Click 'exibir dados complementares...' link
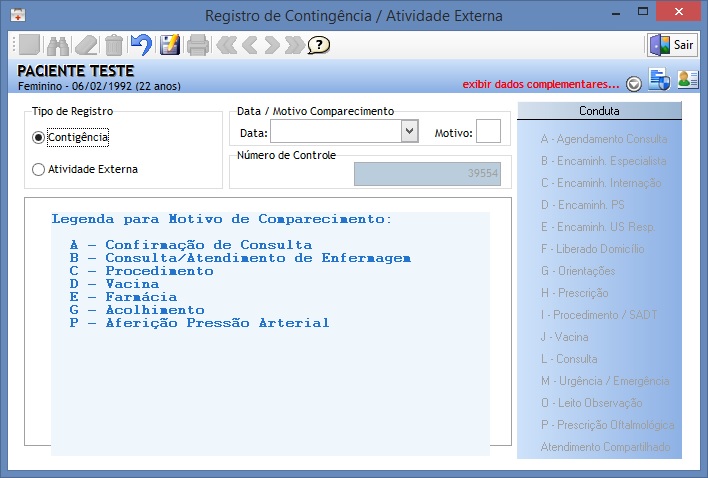Image resolution: width=708 pixels, height=478 pixels. tap(541, 84)
